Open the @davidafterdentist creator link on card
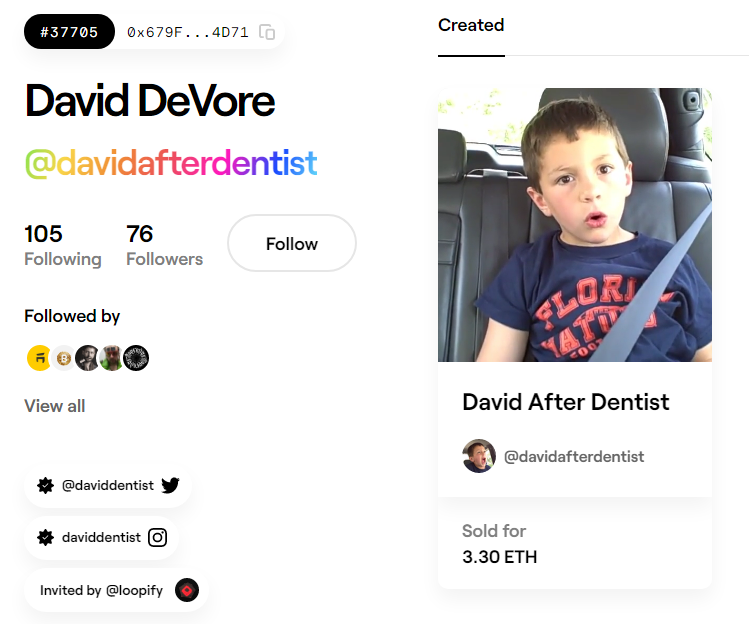The image size is (749, 624). click(574, 457)
